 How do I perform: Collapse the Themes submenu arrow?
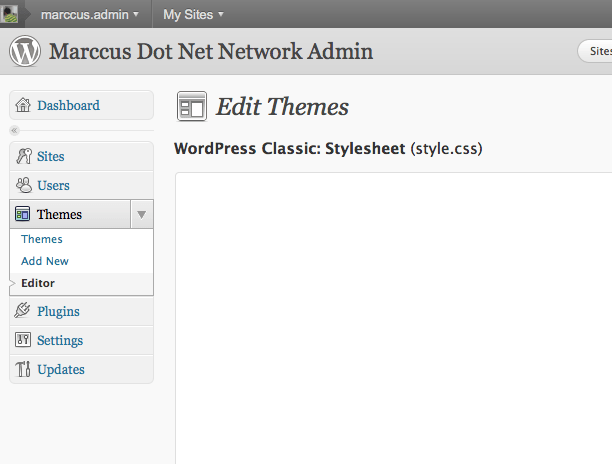[142, 214]
